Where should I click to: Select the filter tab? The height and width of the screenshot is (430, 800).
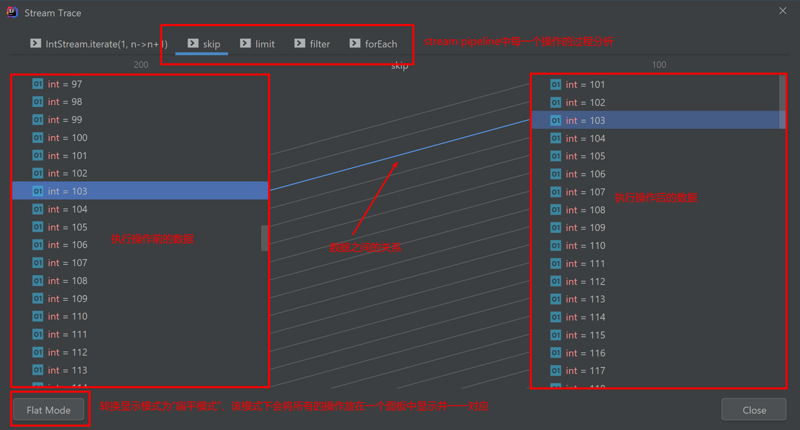pos(312,44)
